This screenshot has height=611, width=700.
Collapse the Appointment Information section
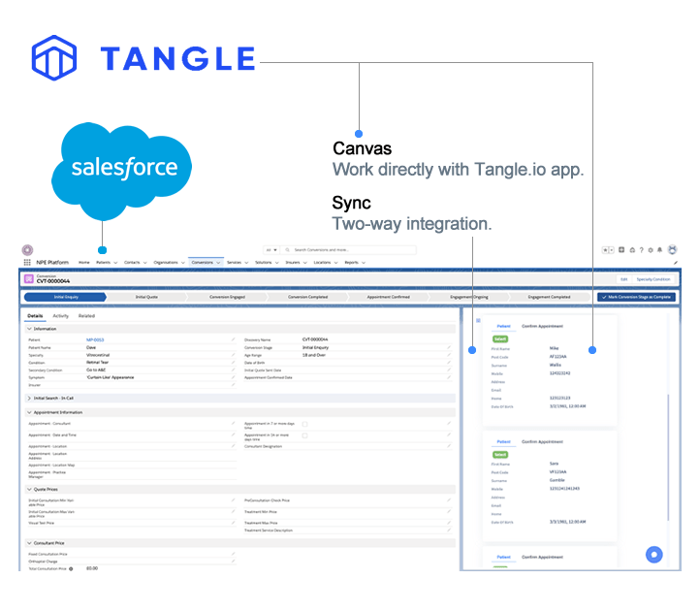29,412
